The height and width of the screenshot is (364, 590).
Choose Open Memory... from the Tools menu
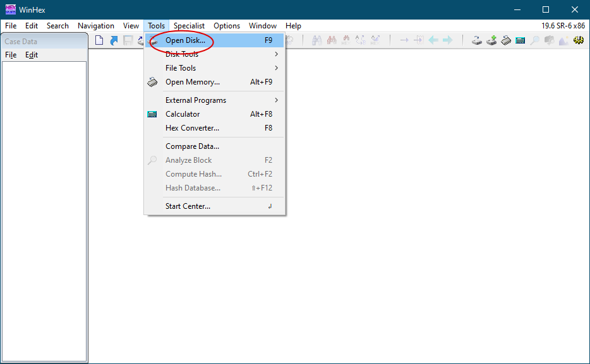(x=215, y=82)
